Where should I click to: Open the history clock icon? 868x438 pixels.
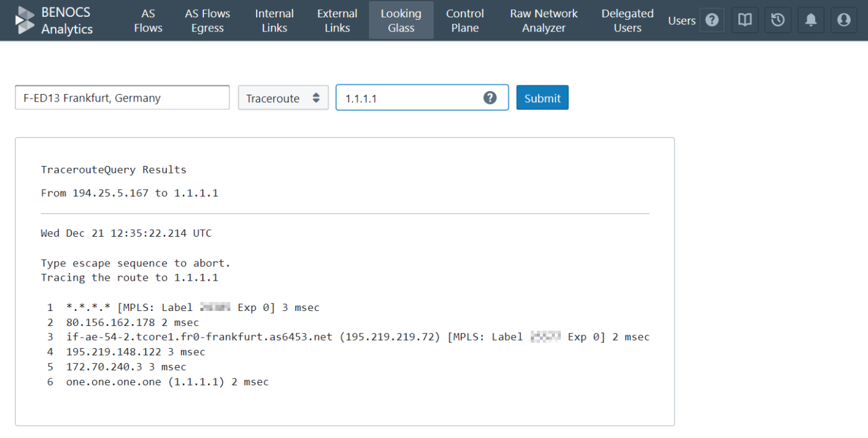(x=777, y=20)
